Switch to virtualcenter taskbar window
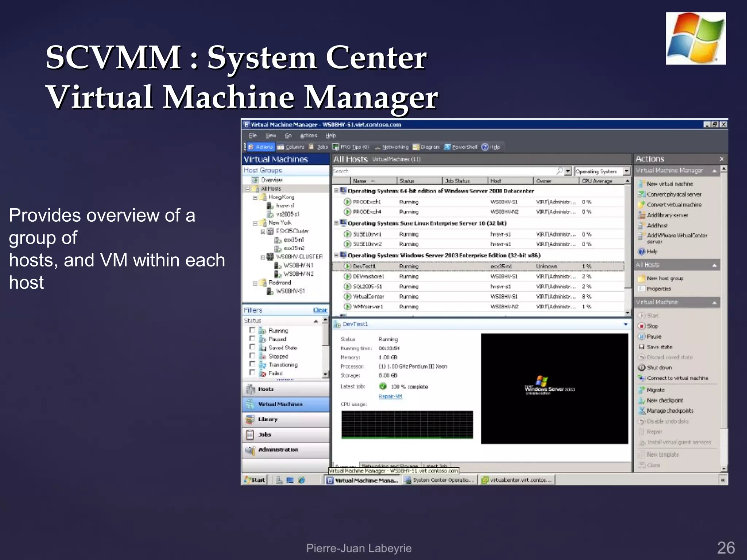 (x=517, y=480)
